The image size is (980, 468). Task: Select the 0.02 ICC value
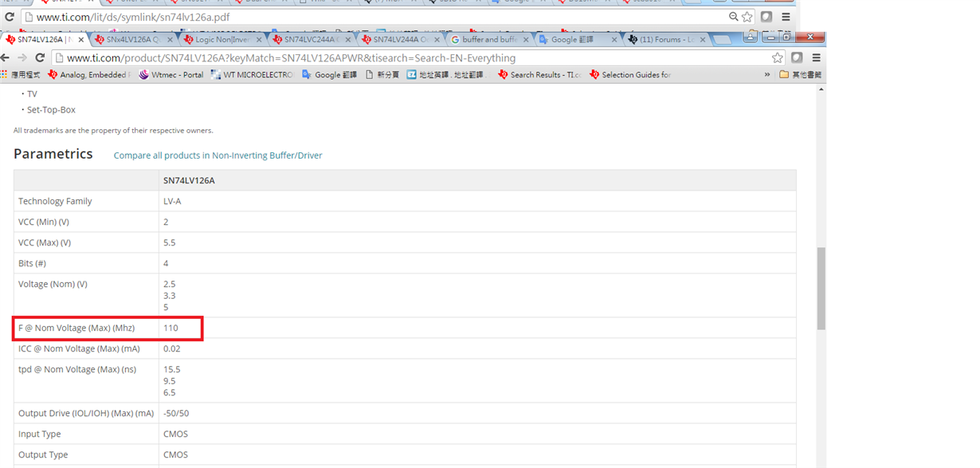pyautogui.click(x=172, y=348)
